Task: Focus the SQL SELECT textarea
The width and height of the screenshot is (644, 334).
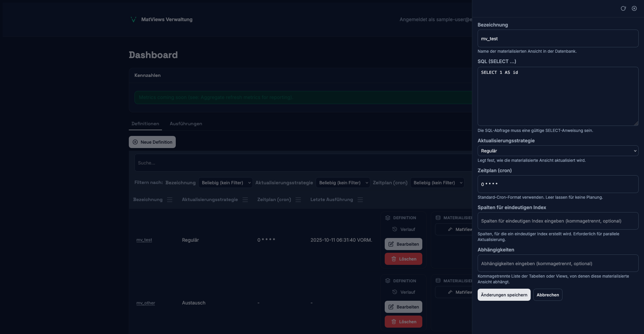Action: [x=557, y=96]
